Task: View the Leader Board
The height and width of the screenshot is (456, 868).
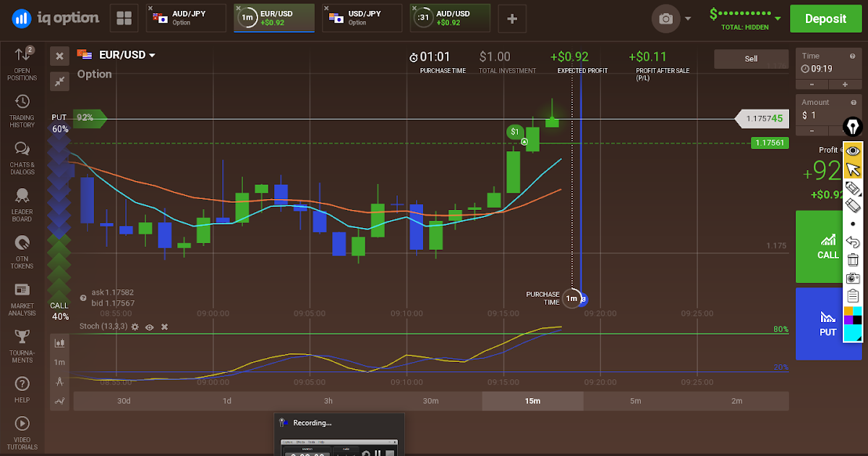Action: click(x=22, y=205)
